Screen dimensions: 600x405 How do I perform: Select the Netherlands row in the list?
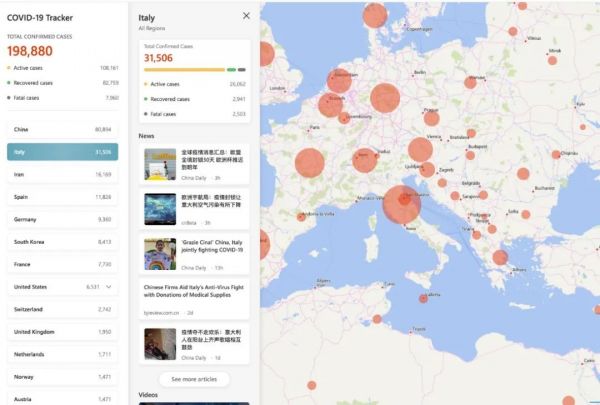62,355
